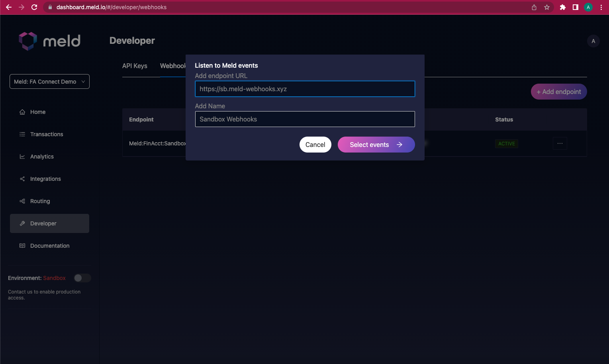Image resolution: width=609 pixels, height=364 pixels.
Task: Expand the Meld: FA Connect Demo dropdown
Action: pyautogui.click(x=49, y=82)
